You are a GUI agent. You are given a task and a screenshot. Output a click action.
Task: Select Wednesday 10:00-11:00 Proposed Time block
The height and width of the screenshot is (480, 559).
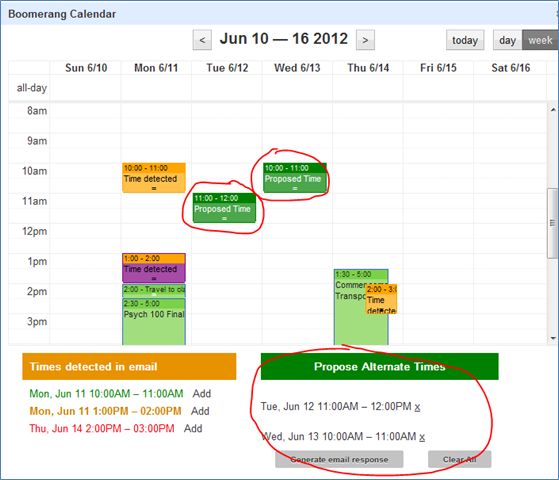pos(295,178)
